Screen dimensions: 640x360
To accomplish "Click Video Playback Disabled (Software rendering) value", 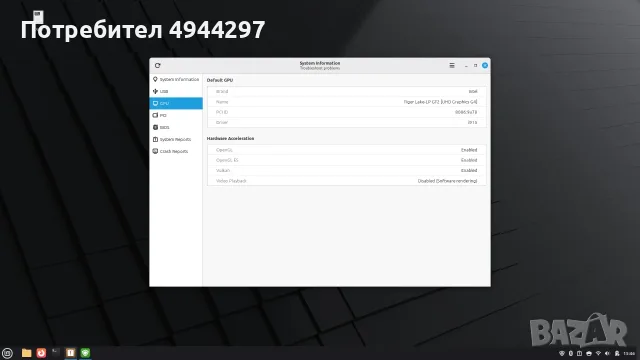I will pyautogui.click(x=447, y=181).
